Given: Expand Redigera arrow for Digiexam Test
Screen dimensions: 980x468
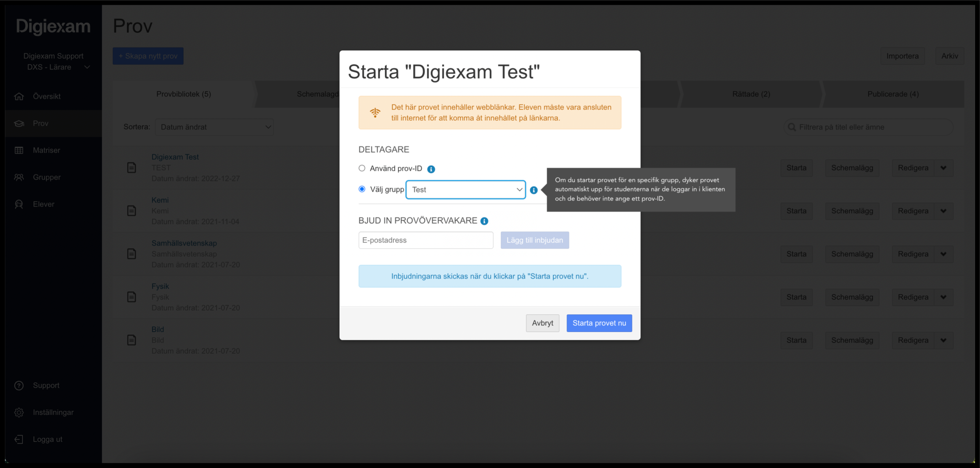Looking at the screenshot, I should click(x=944, y=168).
